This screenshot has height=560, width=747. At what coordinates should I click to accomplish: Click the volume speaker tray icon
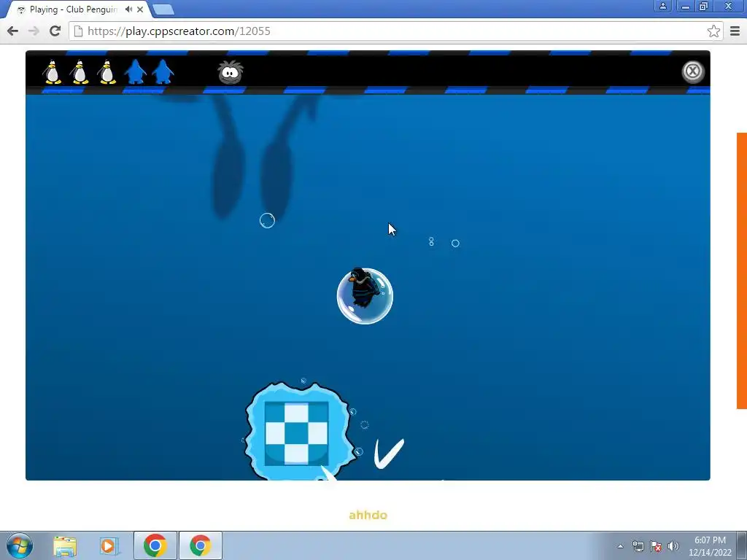tap(673, 546)
